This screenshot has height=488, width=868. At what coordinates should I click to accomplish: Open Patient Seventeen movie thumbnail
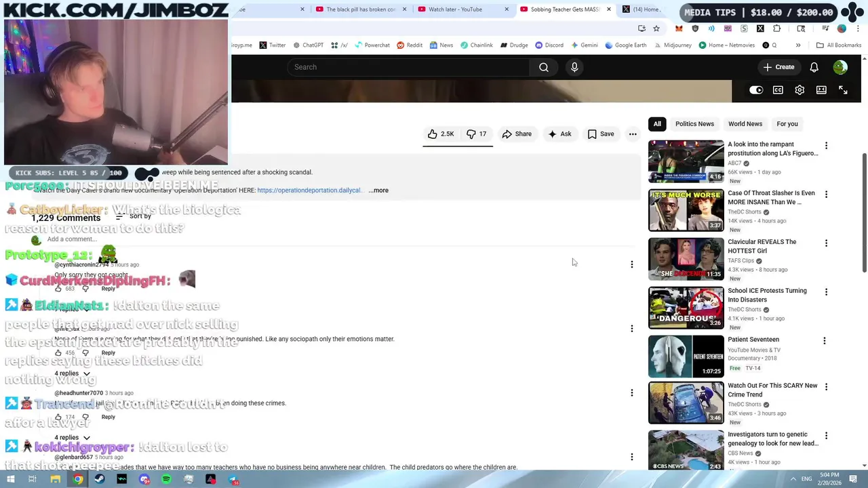(686, 357)
